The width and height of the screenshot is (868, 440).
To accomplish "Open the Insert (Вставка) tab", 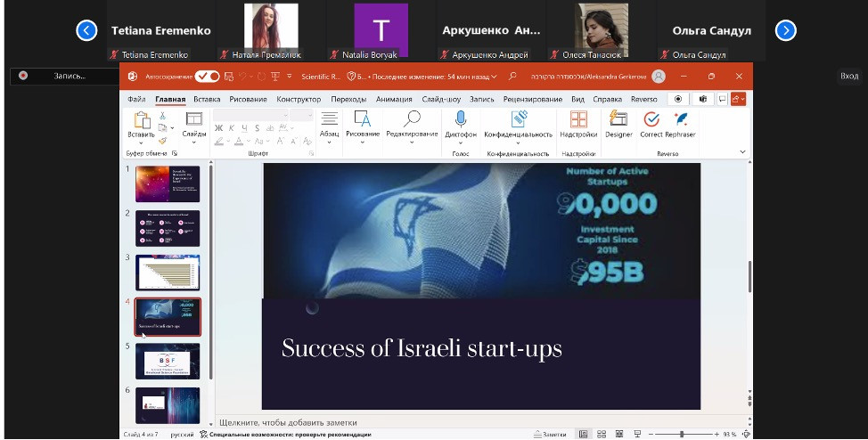I will point(207,99).
